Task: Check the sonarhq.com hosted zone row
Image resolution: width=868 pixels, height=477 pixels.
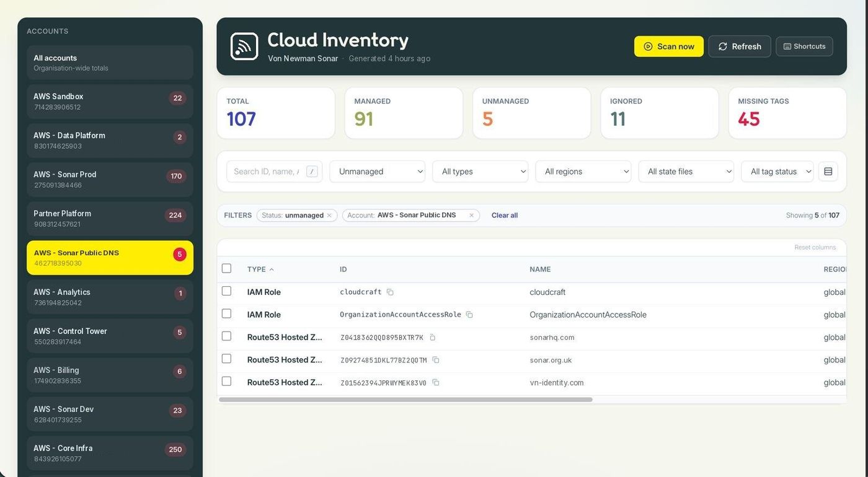Action: pos(226,336)
